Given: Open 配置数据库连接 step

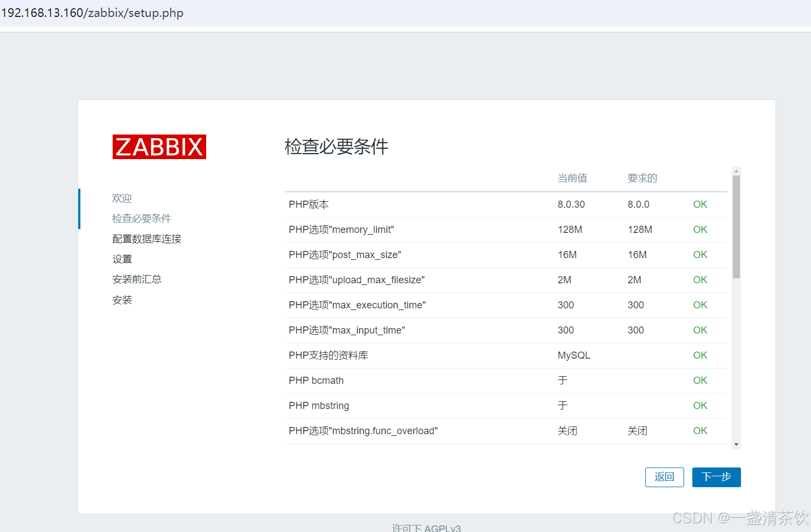Looking at the screenshot, I should click(147, 238).
